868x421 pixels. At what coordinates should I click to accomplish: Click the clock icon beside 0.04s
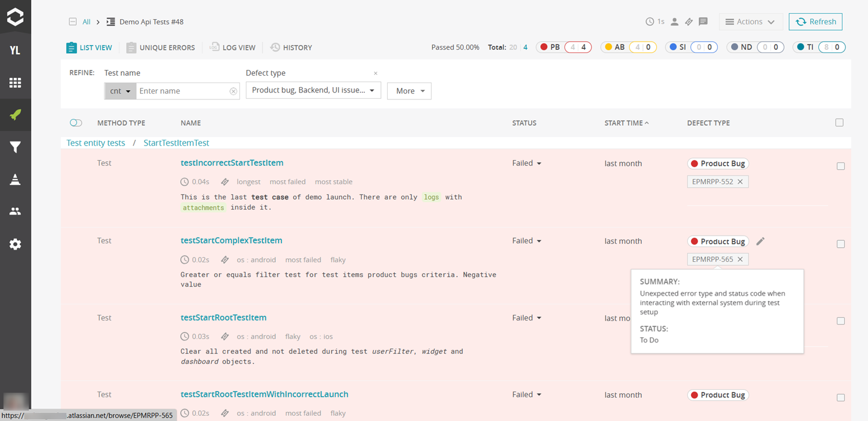pyautogui.click(x=185, y=182)
